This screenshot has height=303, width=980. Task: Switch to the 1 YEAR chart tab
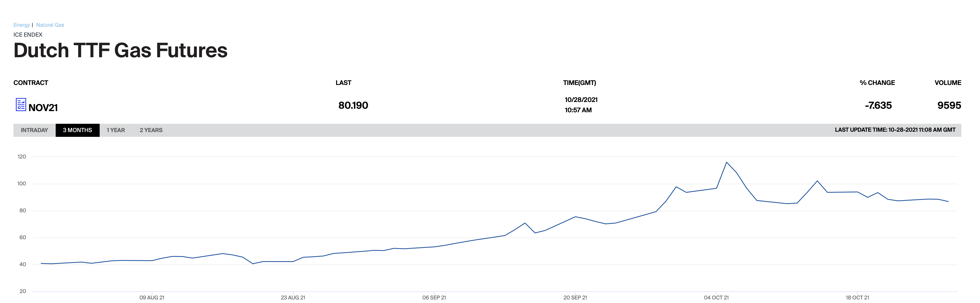(116, 130)
